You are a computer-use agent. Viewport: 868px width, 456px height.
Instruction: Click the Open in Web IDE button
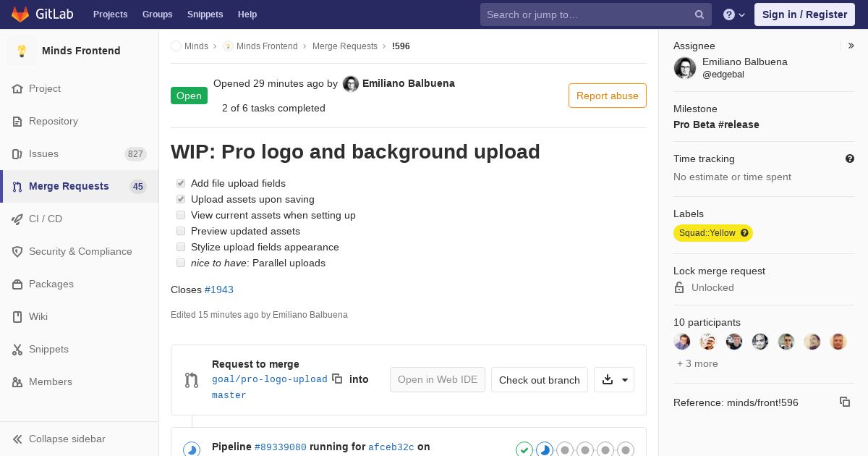coord(438,380)
